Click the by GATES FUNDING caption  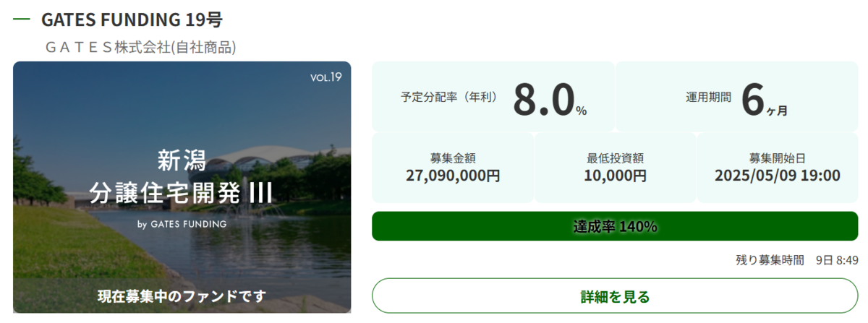[182, 224]
